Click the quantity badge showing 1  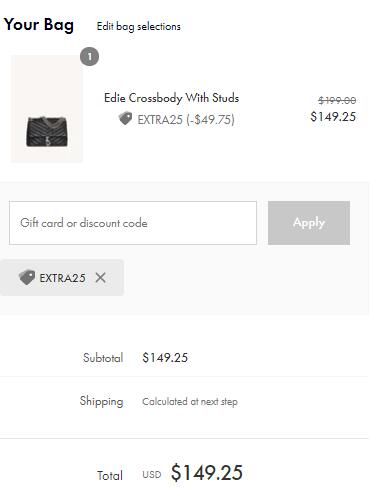(x=89, y=57)
